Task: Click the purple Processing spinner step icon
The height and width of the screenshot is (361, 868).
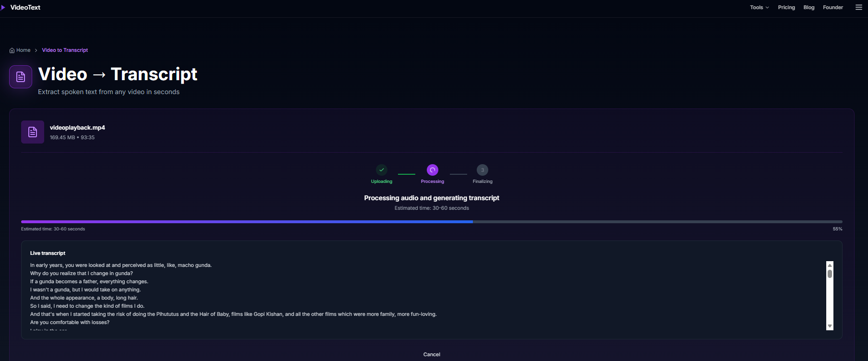Action: (x=433, y=170)
